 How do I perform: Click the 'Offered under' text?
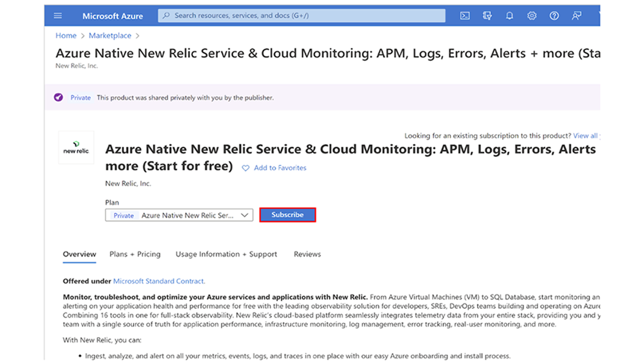click(x=87, y=281)
